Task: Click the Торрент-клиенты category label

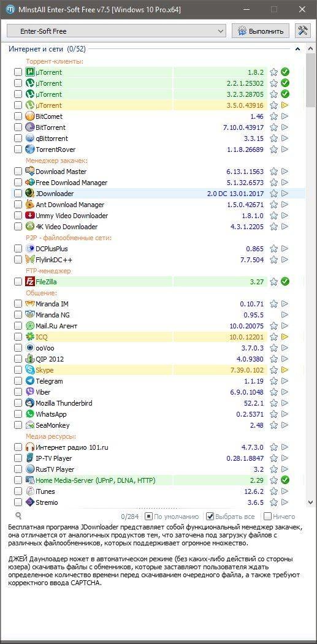Action: click(x=55, y=62)
